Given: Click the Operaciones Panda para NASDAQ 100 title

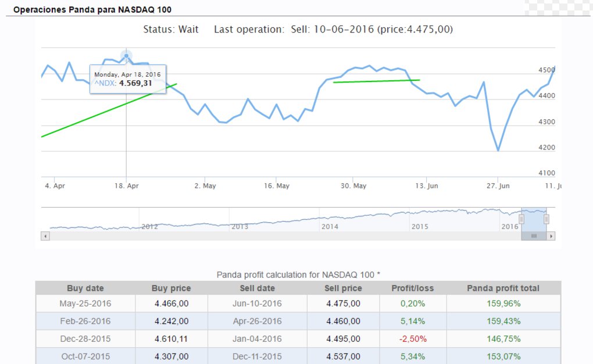Looking at the screenshot, I should click(92, 9).
